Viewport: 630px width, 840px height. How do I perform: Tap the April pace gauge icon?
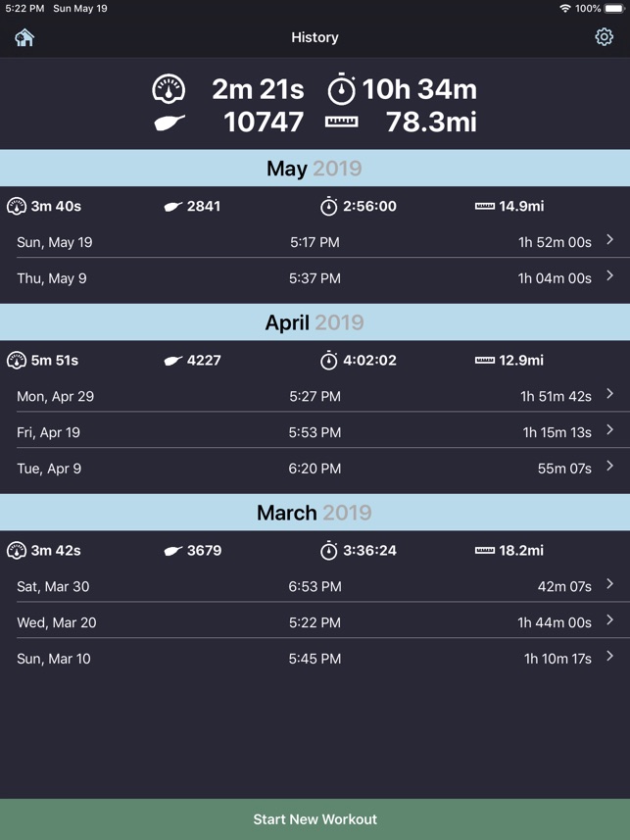(x=17, y=361)
